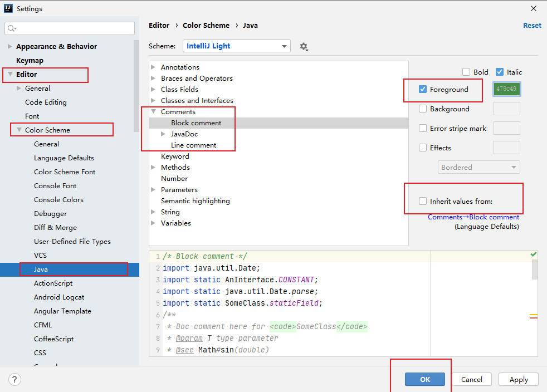Screen dimensions: 547x392
Task: Click the settings tree vertical scrollbar
Action: pyautogui.click(x=136, y=86)
